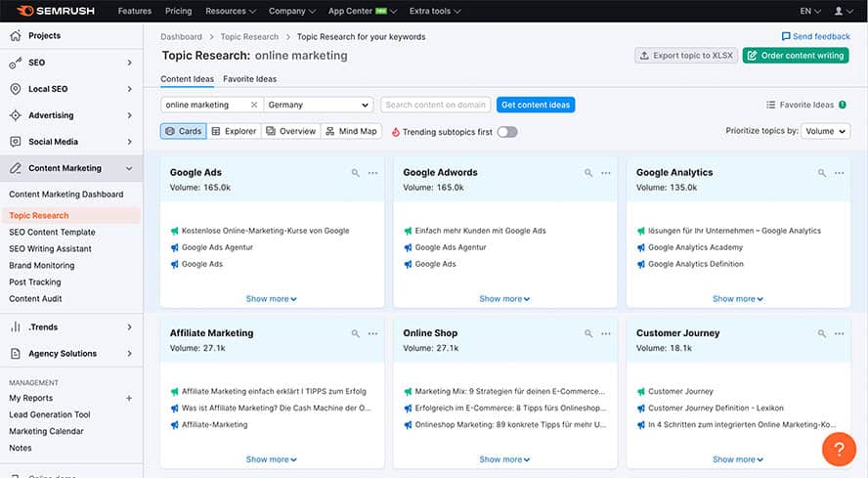
Task: Open Google Analytics Academy headline
Action: click(x=695, y=247)
